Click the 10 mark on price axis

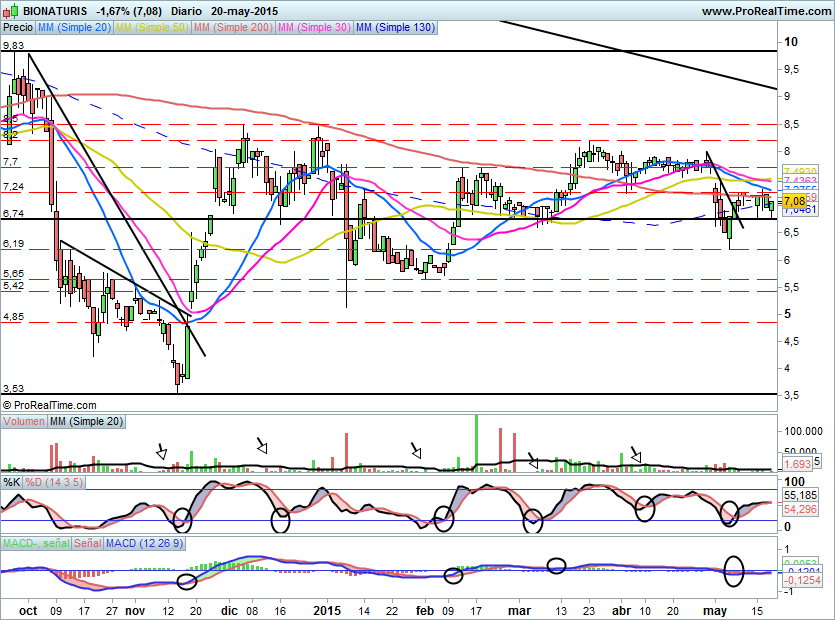(791, 42)
